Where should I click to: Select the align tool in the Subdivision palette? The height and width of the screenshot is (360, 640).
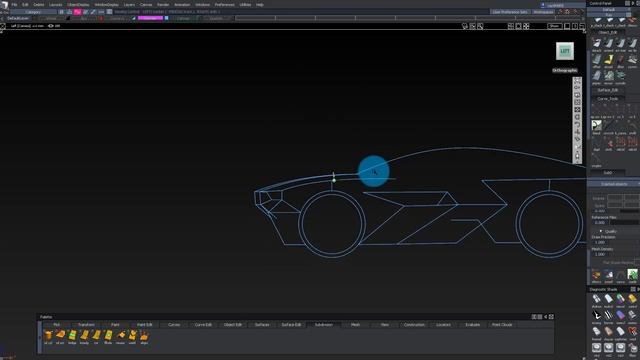(x=144, y=337)
